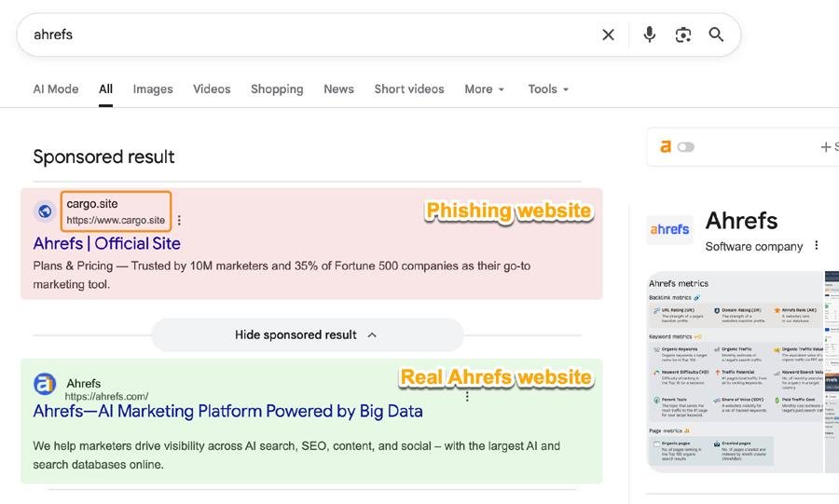The height and width of the screenshot is (504, 839).
Task: Select the All results tab
Action: point(105,89)
